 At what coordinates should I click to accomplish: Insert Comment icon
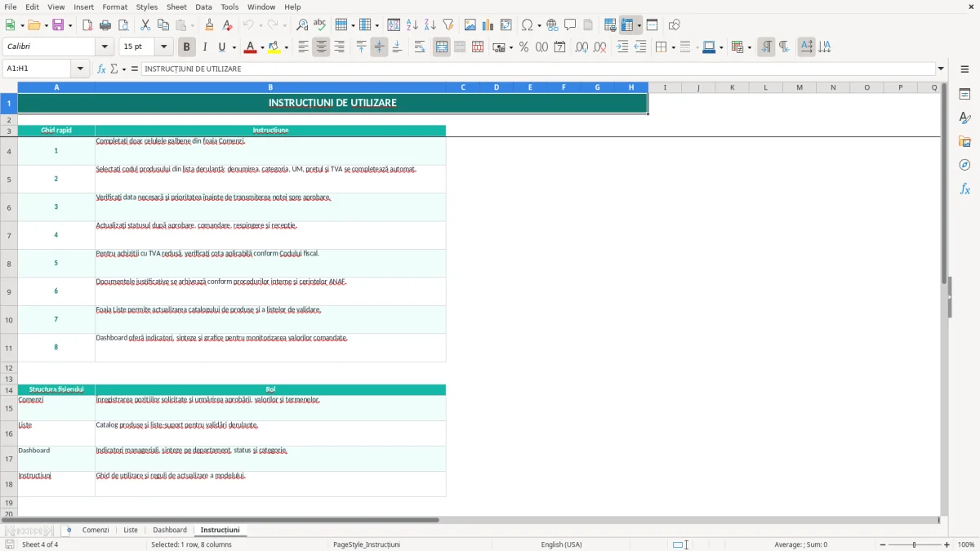(570, 24)
